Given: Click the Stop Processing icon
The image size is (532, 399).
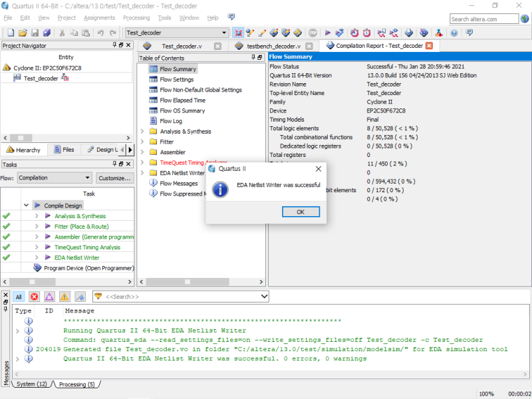Looking at the screenshot, I should [313, 32].
